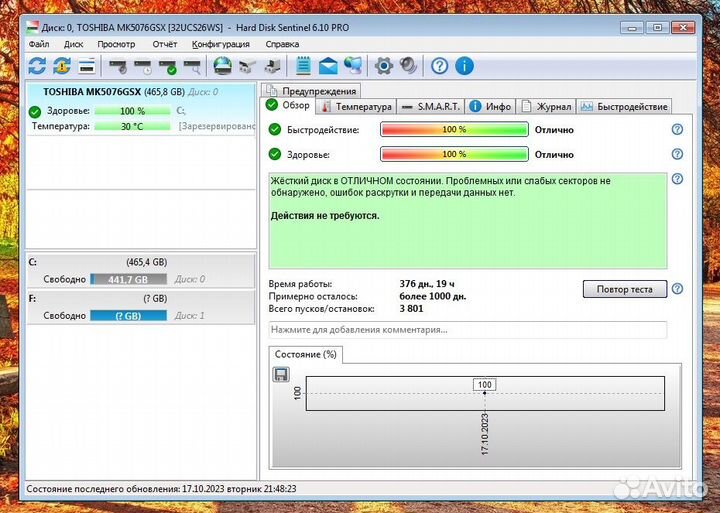Click the first refresh arrows toolbar icon
The height and width of the screenshot is (513, 720).
point(37,67)
